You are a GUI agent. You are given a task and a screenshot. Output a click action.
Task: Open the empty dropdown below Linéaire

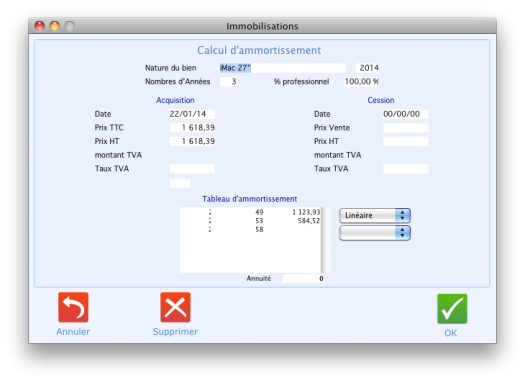coord(375,233)
